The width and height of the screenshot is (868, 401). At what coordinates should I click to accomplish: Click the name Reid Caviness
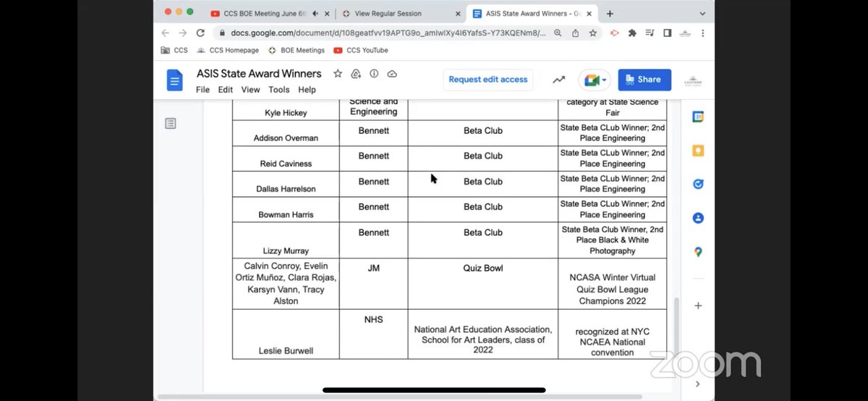[286, 164]
